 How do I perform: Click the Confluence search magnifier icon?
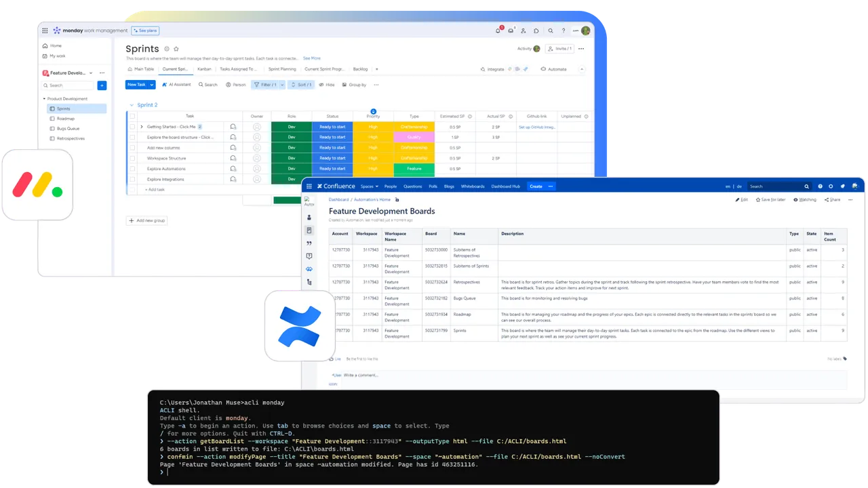(806, 186)
